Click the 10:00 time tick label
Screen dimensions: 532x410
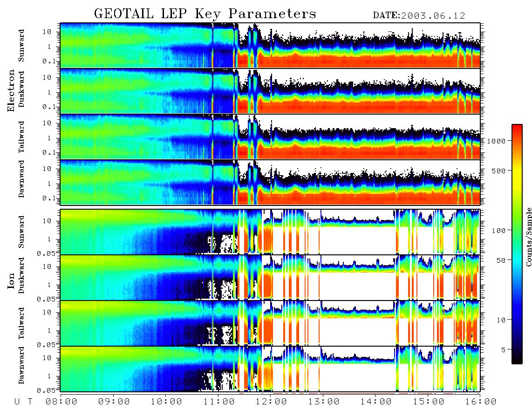point(167,402)
